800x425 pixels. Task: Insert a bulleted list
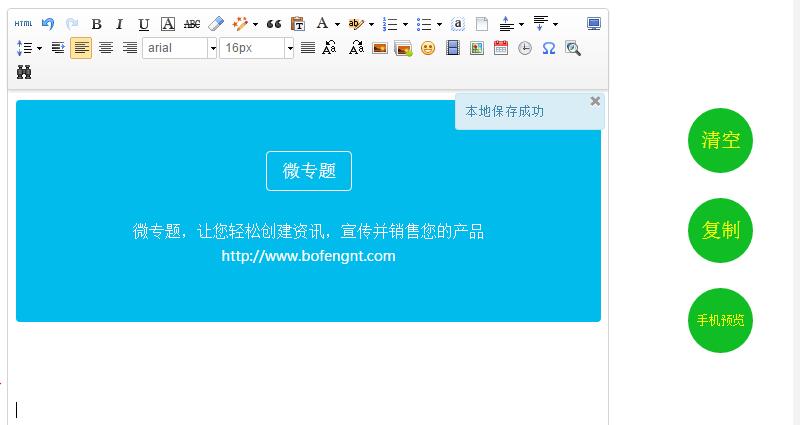click(x=424, y=24)
